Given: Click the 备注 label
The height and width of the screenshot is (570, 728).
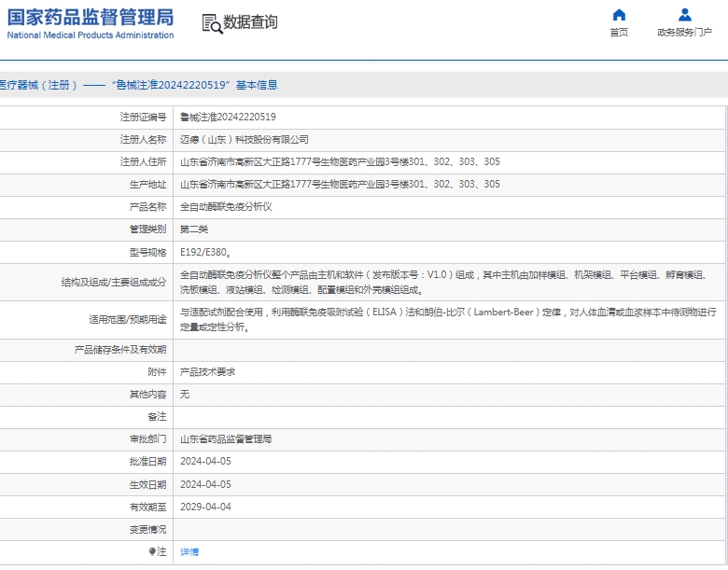Looking at the screenshot, I should coord(158,416).
